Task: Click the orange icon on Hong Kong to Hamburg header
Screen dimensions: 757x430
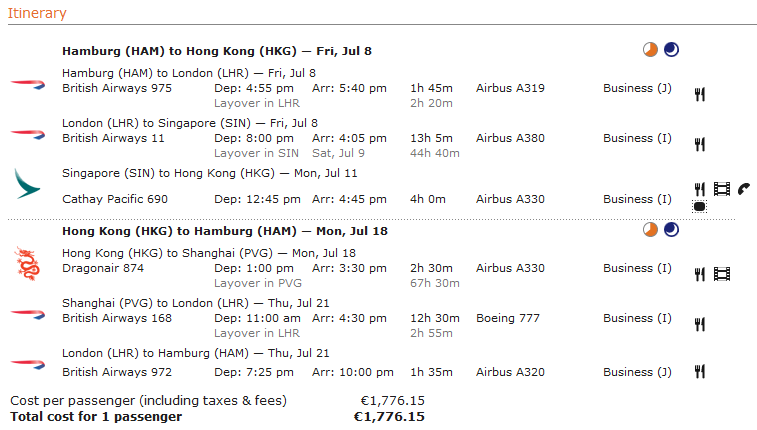Action: 651,230
